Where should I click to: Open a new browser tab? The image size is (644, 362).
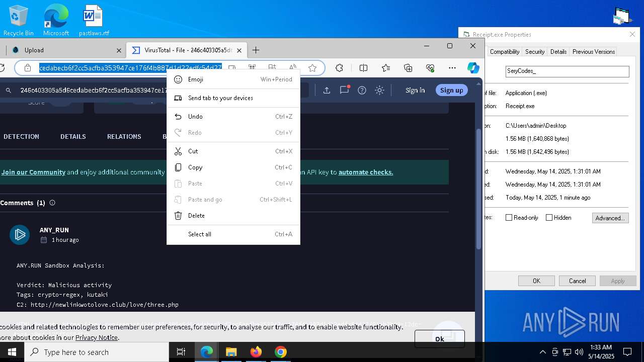coord(256,50)
